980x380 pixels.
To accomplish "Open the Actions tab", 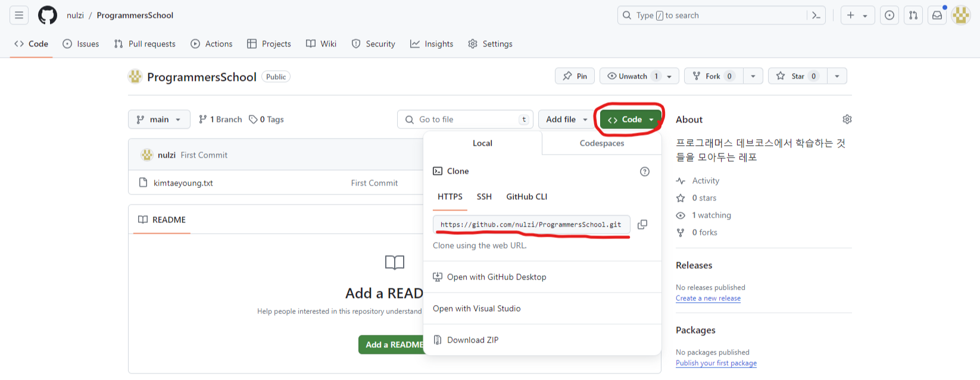I will pos(211,44).
